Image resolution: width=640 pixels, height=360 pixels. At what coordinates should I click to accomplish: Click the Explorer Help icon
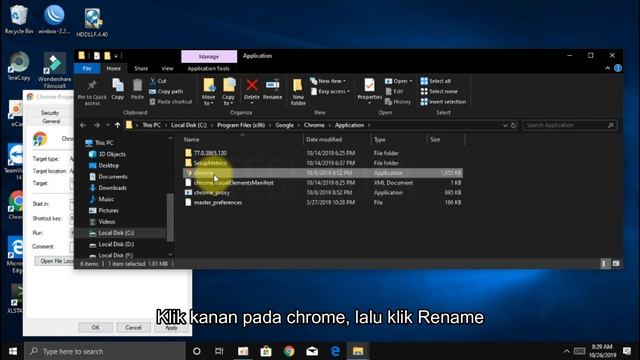coord(618,68)
